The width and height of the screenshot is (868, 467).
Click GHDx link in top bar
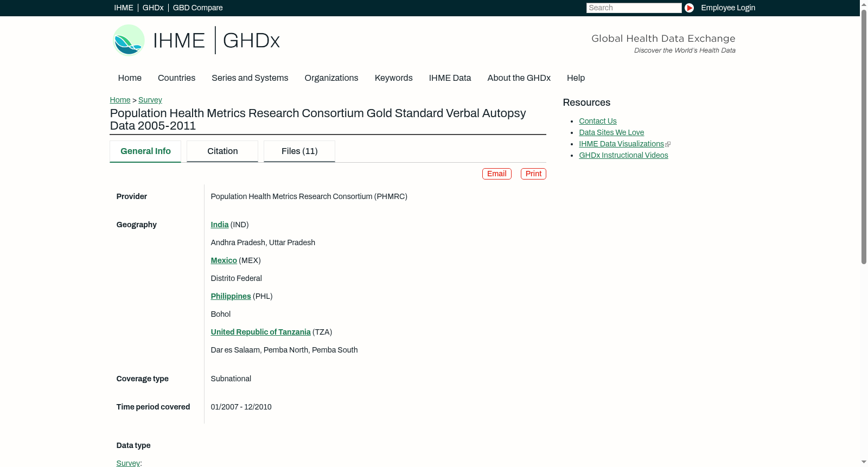[x=153, y=8]
